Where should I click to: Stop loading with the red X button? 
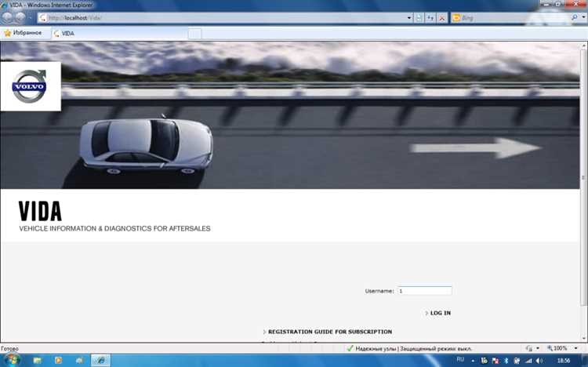(442, 17)
